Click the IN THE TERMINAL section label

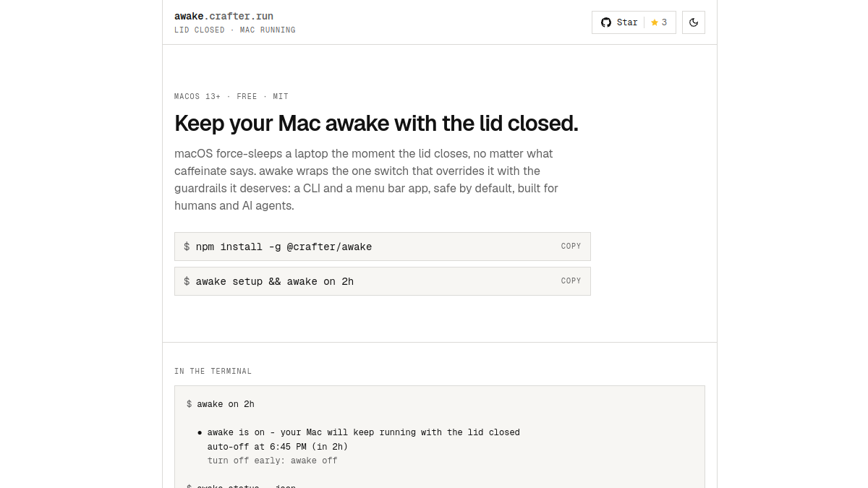(213, 372)
